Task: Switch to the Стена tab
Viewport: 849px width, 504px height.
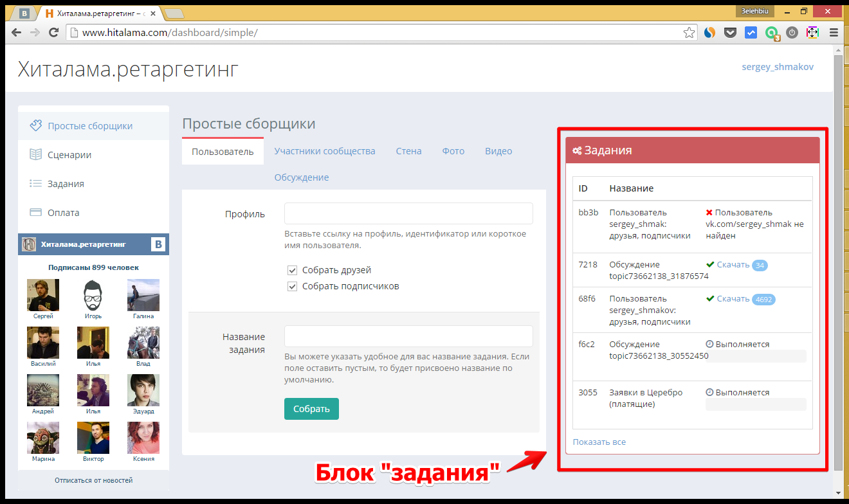Action: tap(408, 151)
